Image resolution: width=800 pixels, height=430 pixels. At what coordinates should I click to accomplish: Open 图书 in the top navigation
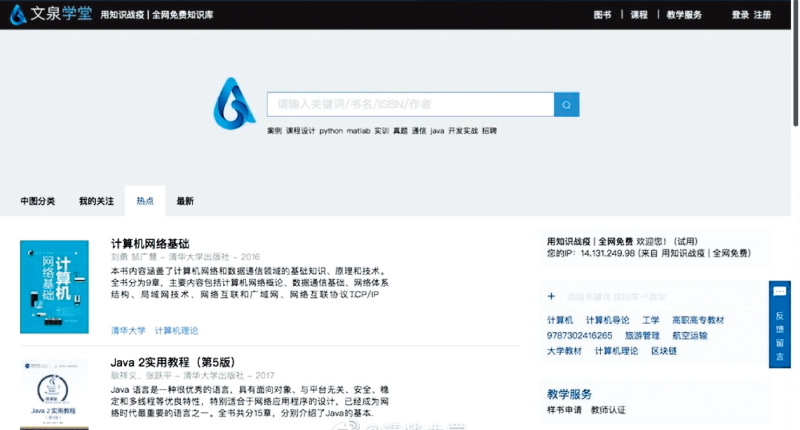pyautogui.click(x=602, y=15)
